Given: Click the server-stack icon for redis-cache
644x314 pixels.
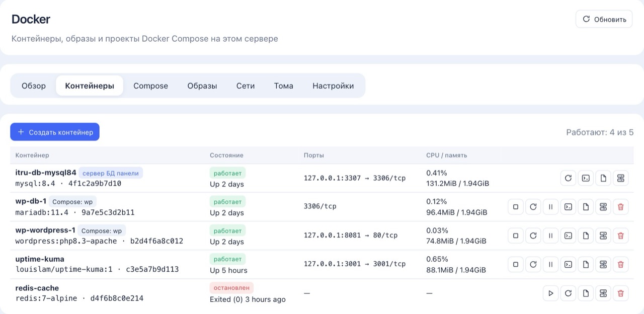Looking at the screenshot, I should coord(603,293).
